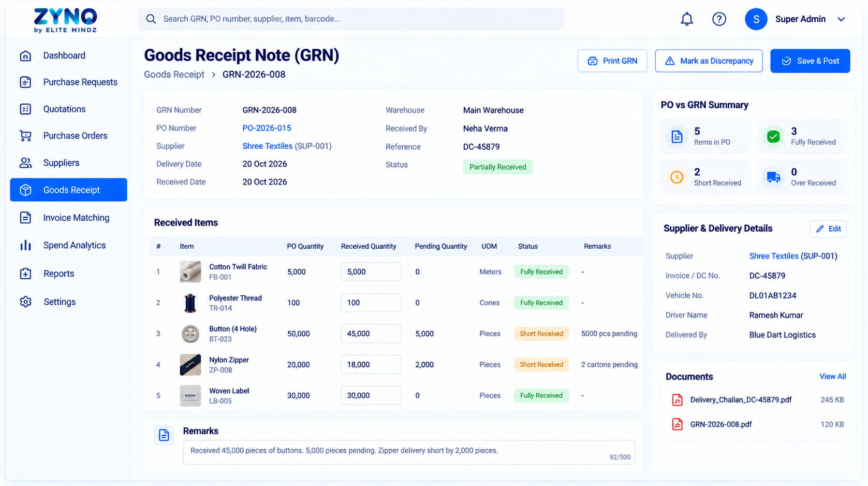Click the Over Received truck icon
This screenshot has width=868, height=486.
pyautogui.click(x=773, y=177)
